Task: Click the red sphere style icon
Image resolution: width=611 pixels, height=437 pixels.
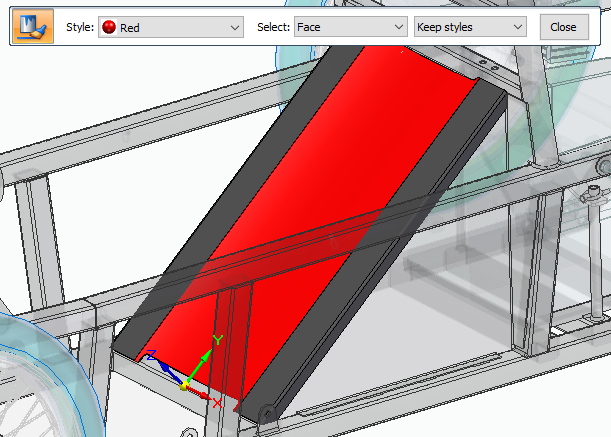Action: tap(109, 27)
